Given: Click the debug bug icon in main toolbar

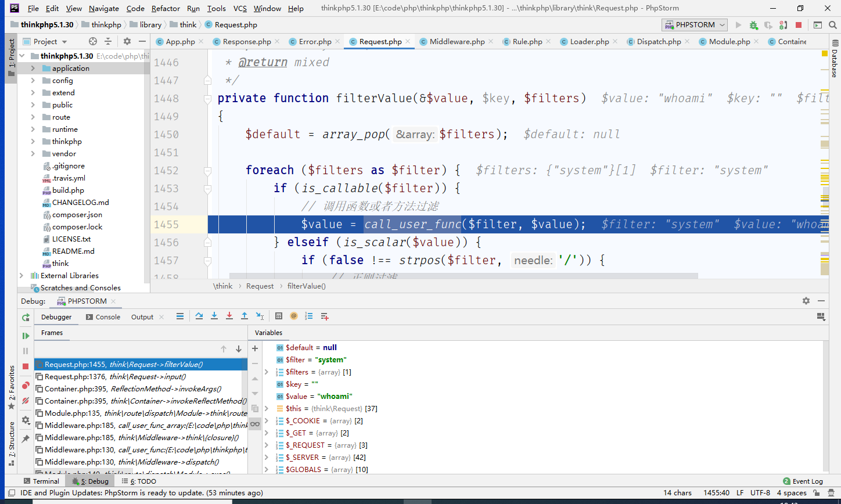Looking at the screenshot, I should [753, 25].
